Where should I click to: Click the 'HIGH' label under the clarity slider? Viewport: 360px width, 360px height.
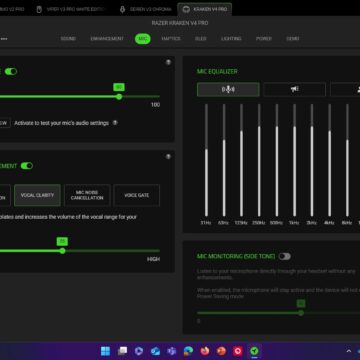(153, 259)
